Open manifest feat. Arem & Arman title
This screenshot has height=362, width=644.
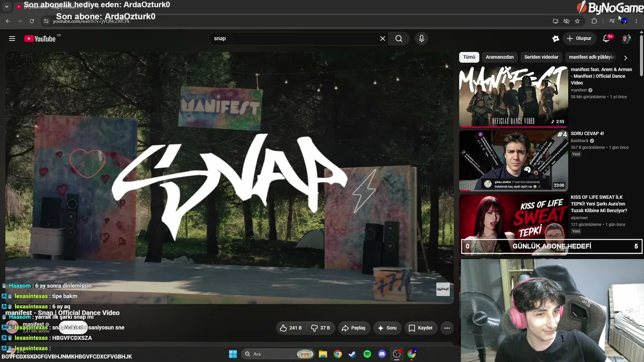coord(601,76)
